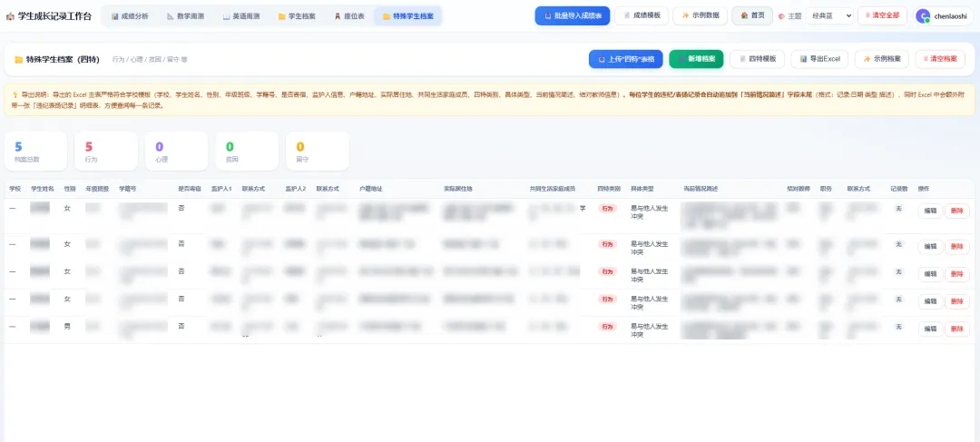This screenshot has height=442, width=980.
Task: Go to the 学生档案 tab
Action: [x=296, y=16]
